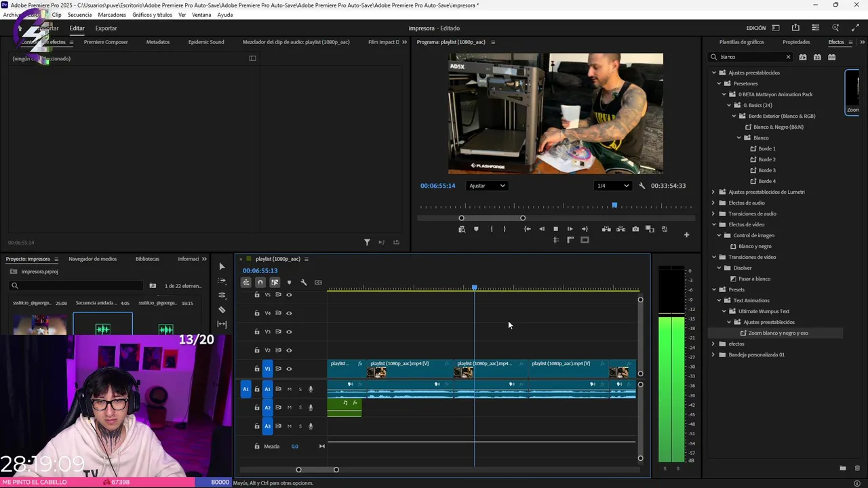The image size is (868, 488).
Task: Open the Button Editor plus icon
Action: click(x=686, y=235)
